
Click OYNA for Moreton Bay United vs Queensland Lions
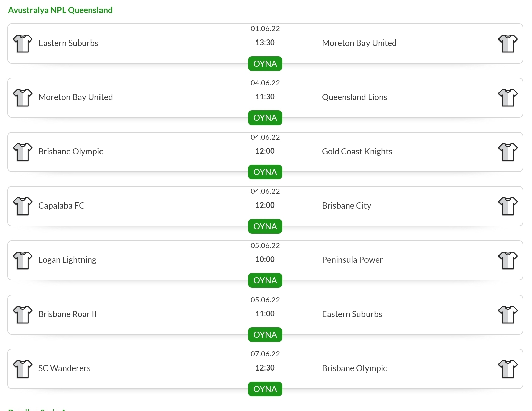pos(265,118)
